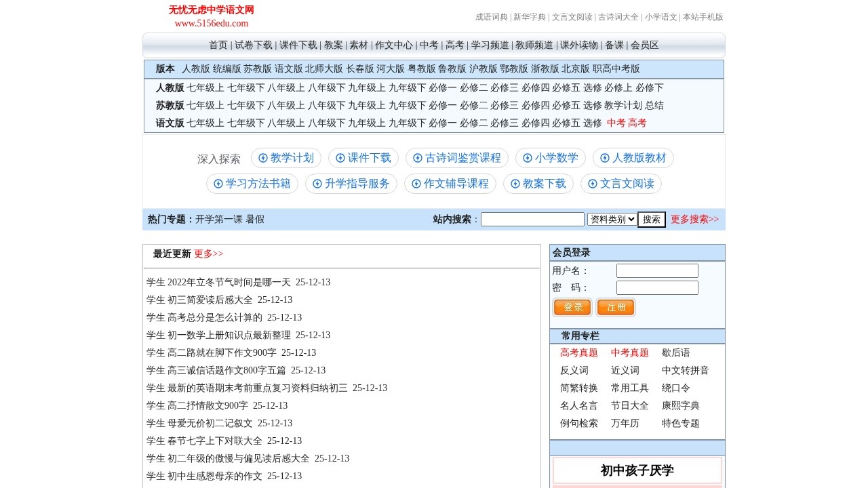Open the 高考真题 link

coord(579,352)
